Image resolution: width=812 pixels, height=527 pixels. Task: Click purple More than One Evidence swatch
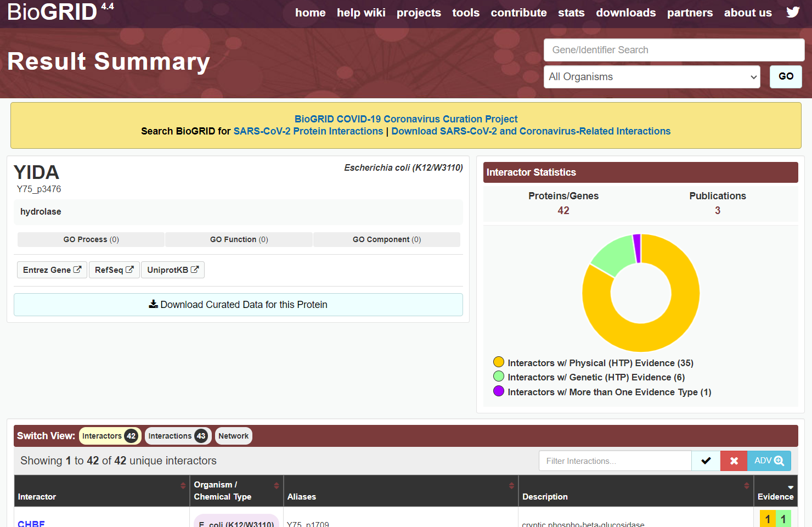pos(499,391)
